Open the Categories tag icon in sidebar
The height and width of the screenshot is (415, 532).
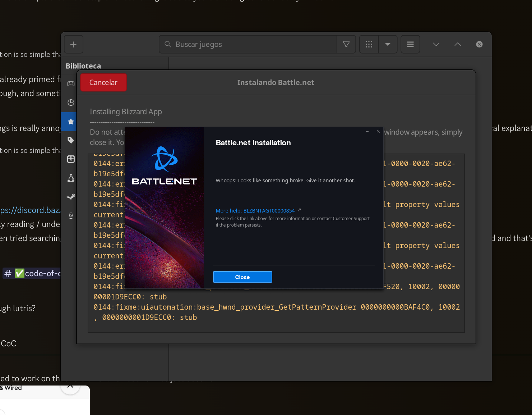tap(71, 140)
